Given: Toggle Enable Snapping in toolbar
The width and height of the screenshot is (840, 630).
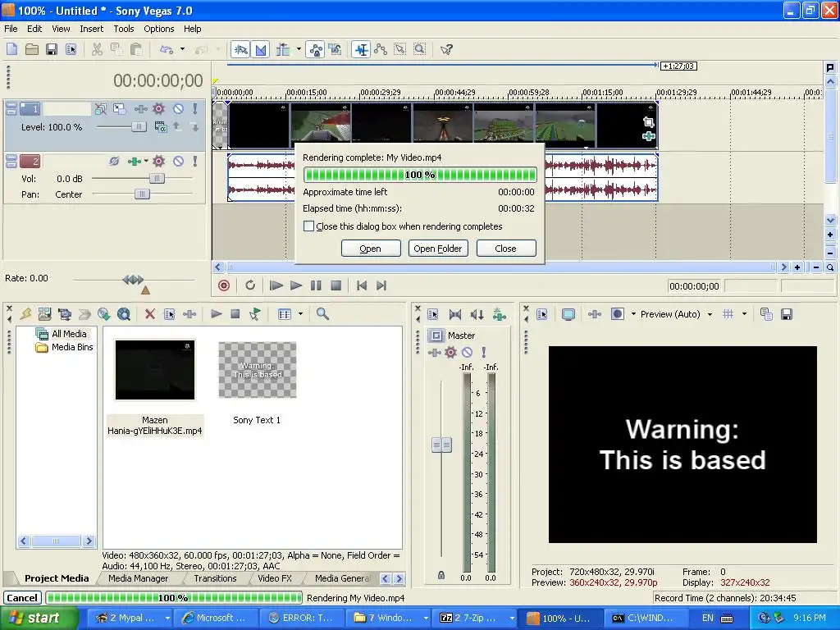Looking at the screenshot, I should (240, 50).
